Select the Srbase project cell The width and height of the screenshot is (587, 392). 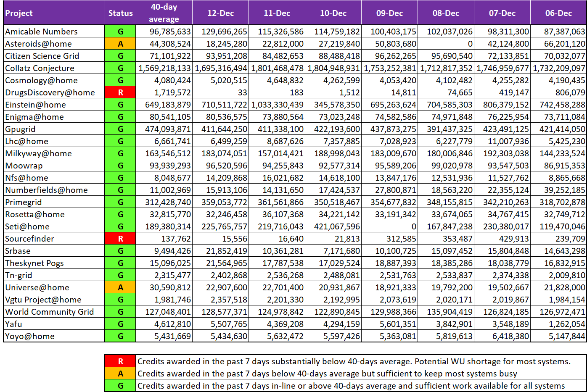[54, 251]
